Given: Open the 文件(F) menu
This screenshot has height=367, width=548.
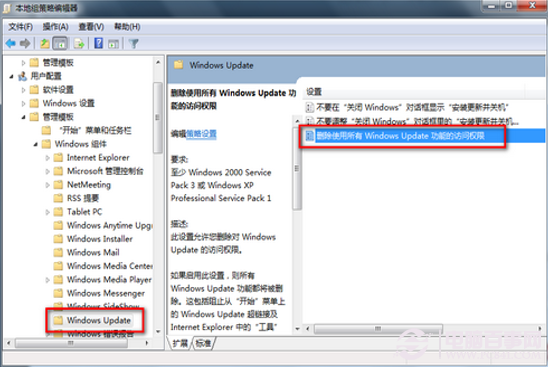Looking at the screenshot, I should coord(20,27).
